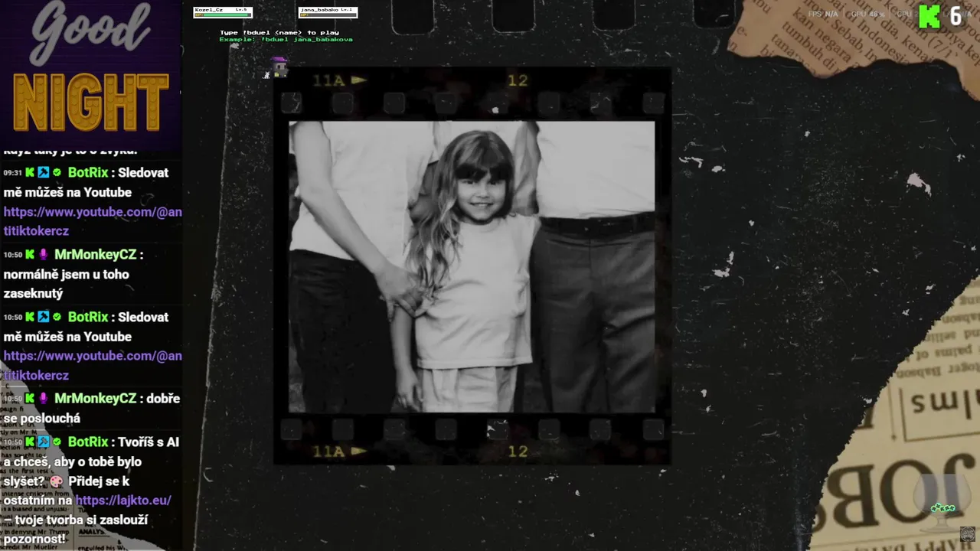The height and width of the screenshot is (551, 980).
Task: Click jana_babako HP bar
Action: (328, 15)
